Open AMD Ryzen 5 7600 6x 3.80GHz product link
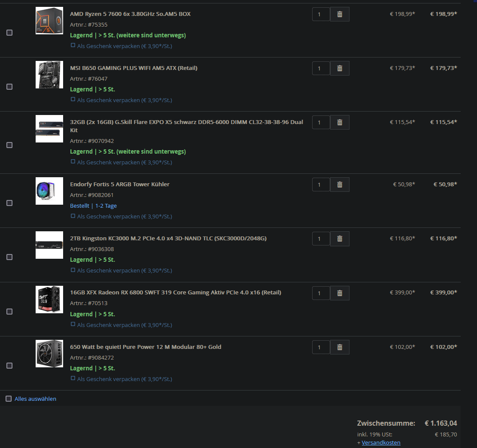The width and height of the screenshot is (477, 448). (x=130, y=14)
